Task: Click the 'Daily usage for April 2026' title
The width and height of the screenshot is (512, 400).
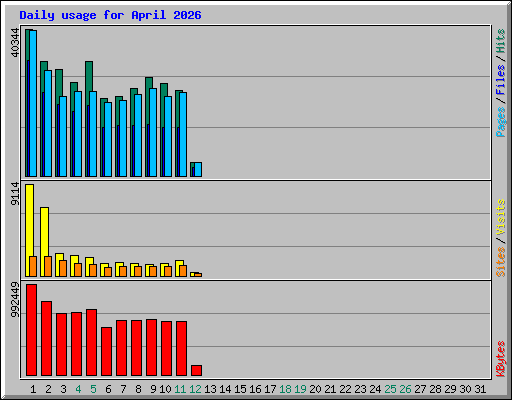Action: (x=110, y=15)
